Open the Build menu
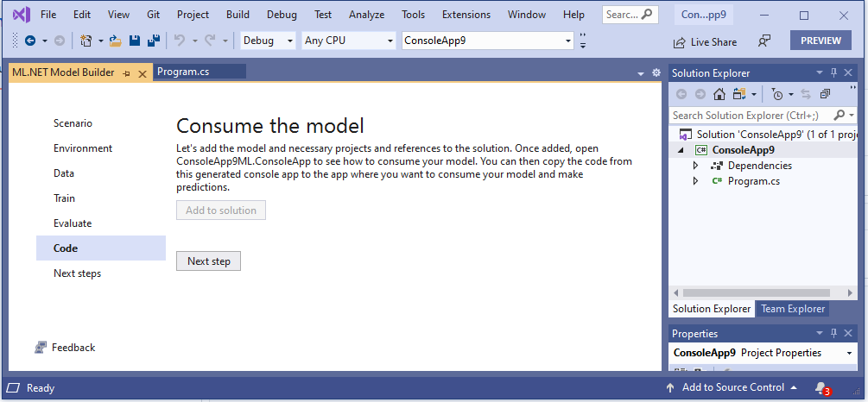This screenshot has width=868, height=402. tap(238, 15)
